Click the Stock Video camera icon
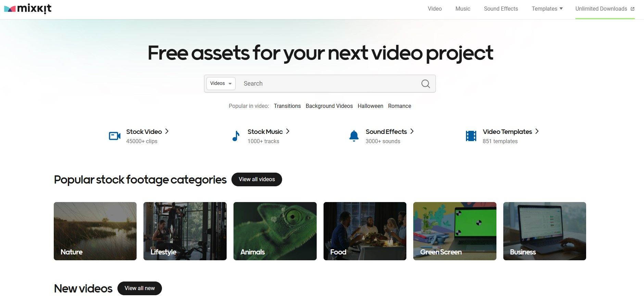This screenshot has width=644, height=300. [115, 136]
